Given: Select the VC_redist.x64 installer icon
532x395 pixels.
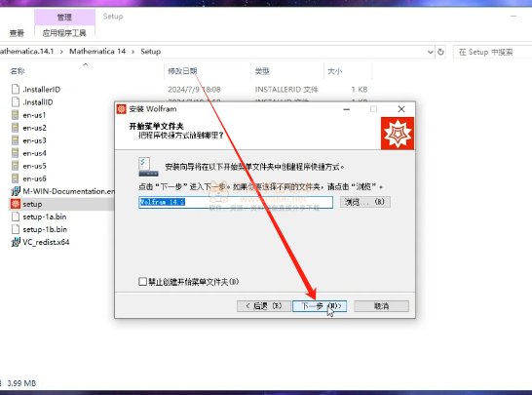Looking at the screenshot, I should [x=16, y=242].
